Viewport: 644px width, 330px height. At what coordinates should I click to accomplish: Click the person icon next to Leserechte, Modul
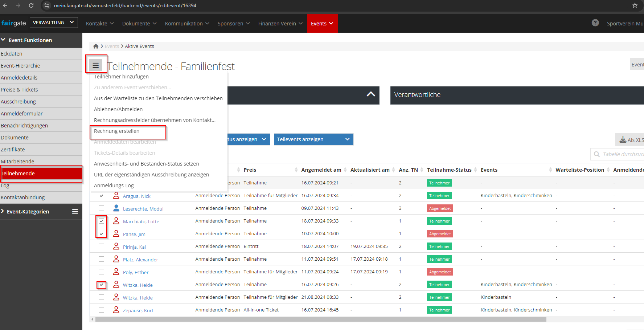coord(116,208)
